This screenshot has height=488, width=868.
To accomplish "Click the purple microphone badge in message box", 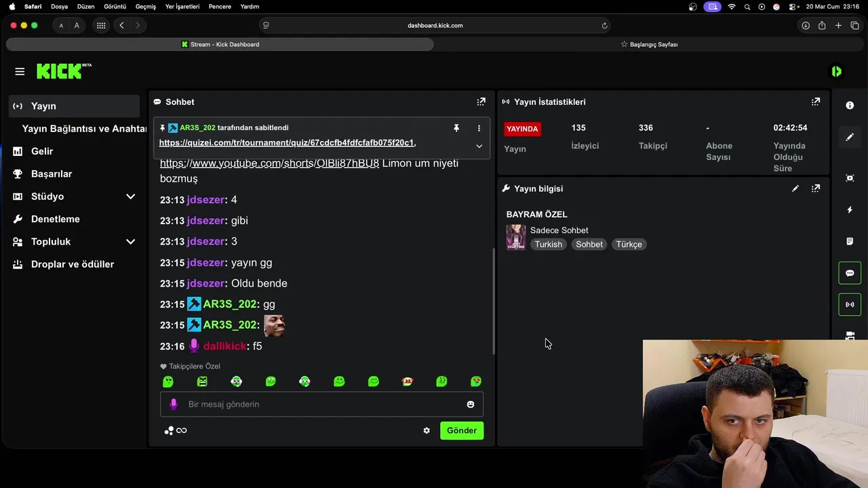I will coord(174,404).
